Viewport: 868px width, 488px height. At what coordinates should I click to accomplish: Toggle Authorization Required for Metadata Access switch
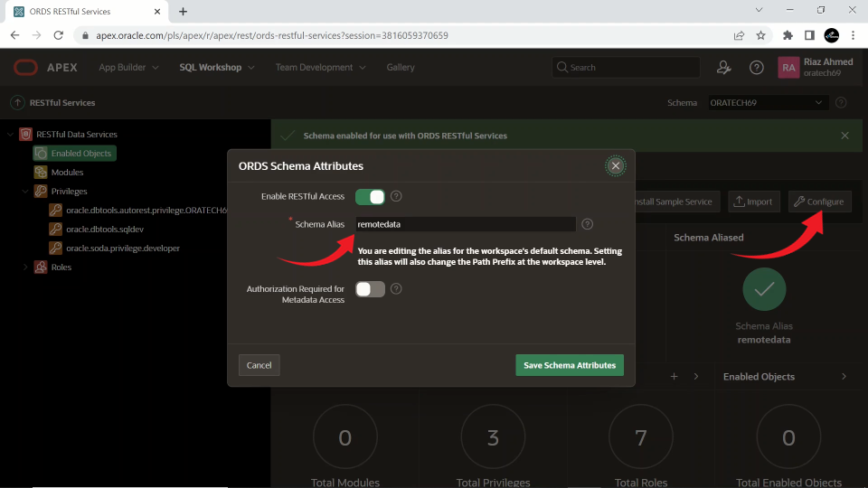[x=370, y=289]
